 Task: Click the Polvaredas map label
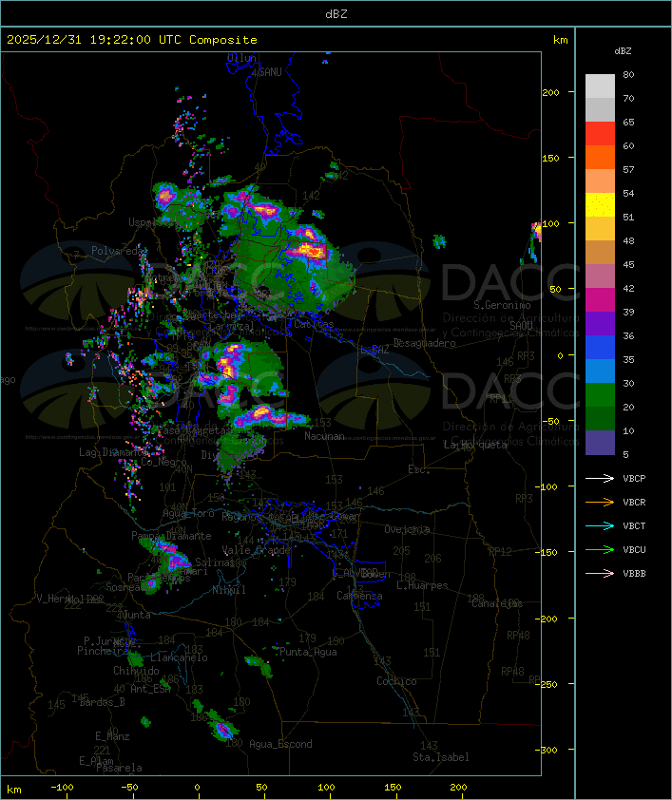(119, 251)
